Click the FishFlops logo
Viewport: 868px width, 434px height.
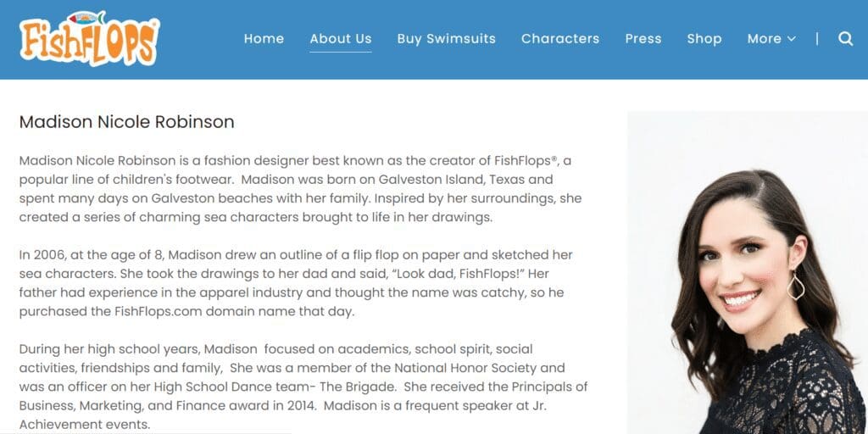[90, 39]
